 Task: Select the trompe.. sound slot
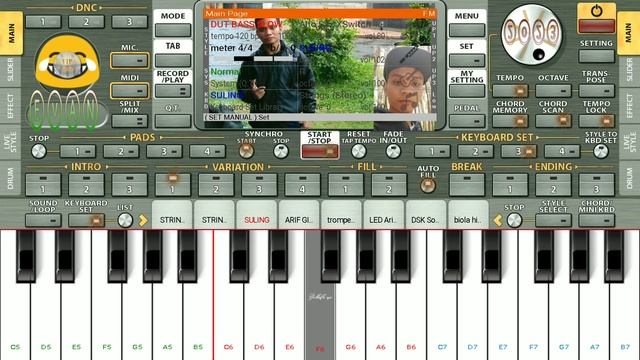(341, 215)
